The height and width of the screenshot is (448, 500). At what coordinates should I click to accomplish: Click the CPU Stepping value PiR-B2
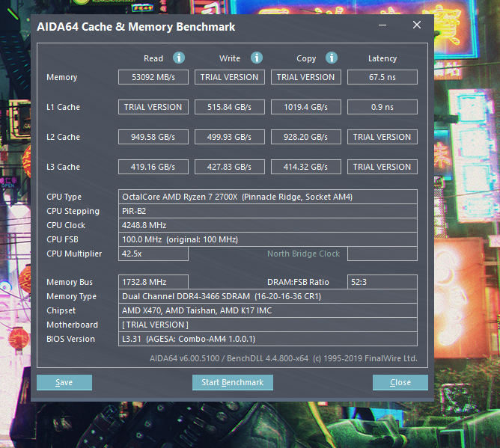coord(268,211)
